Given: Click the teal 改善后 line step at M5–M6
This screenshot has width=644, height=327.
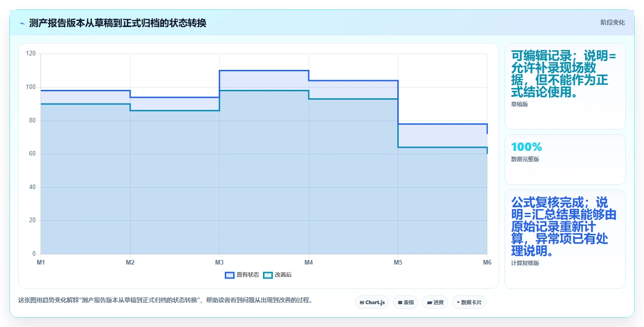Looking at the screenshot, I should (x=443, y=147).
